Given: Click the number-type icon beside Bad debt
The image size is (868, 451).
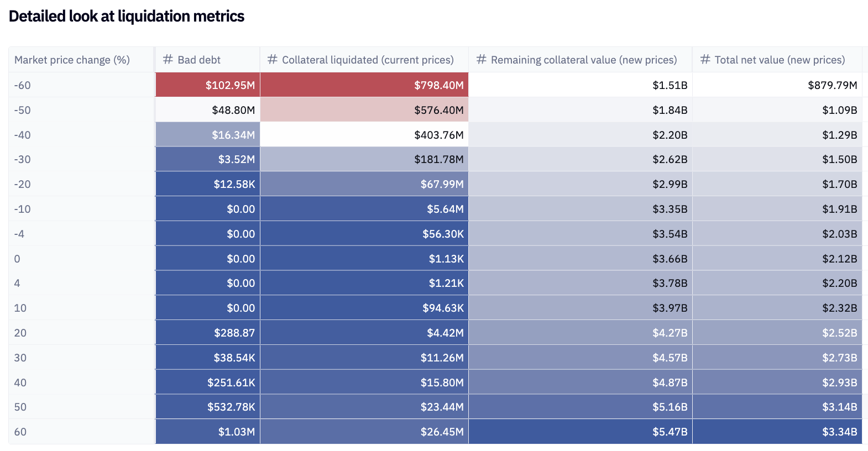Looking at the screenshot, I should pos(168,60).
